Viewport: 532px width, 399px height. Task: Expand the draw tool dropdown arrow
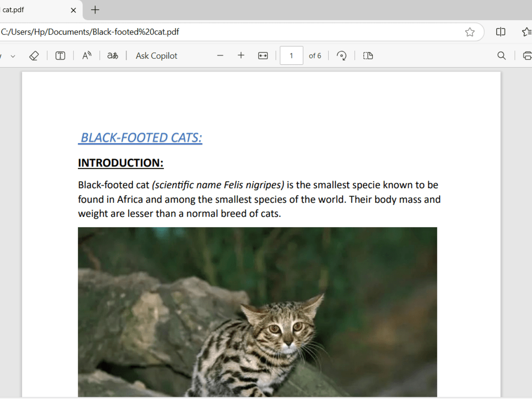(x=13, y=56)
